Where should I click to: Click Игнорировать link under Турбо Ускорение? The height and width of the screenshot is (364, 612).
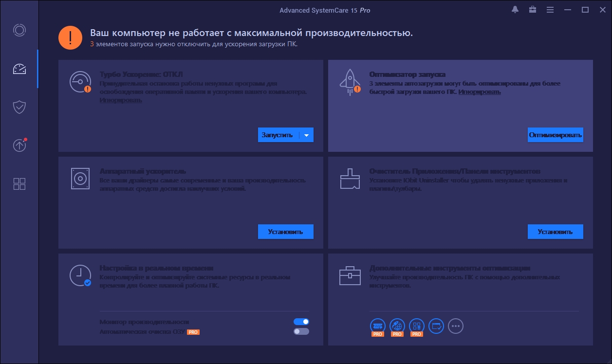tap(121, 100)
